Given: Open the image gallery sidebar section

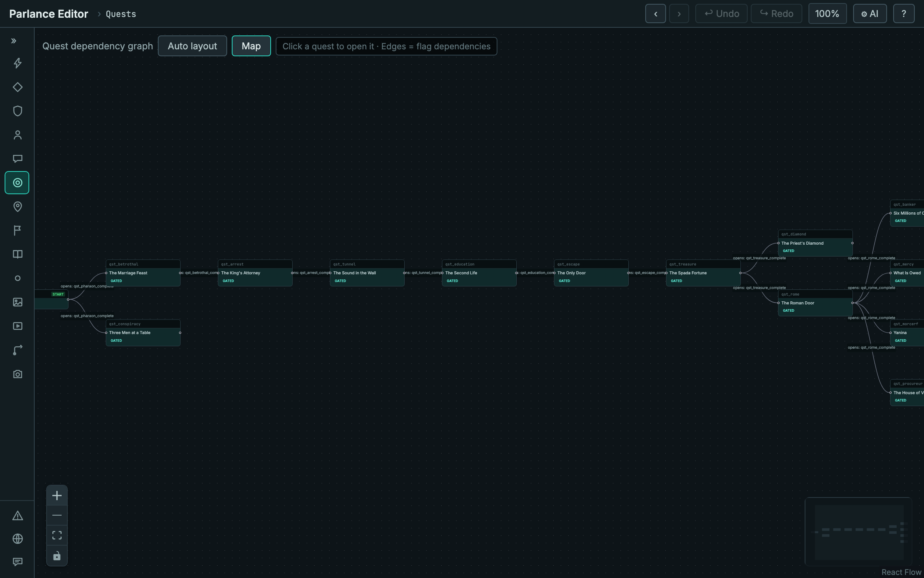Looking at the screenshot, I should [17, 302].
